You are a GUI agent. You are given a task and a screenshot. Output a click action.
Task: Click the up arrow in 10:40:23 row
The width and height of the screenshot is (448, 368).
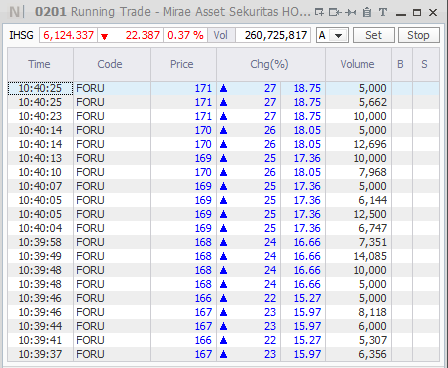tap(224, 116)
